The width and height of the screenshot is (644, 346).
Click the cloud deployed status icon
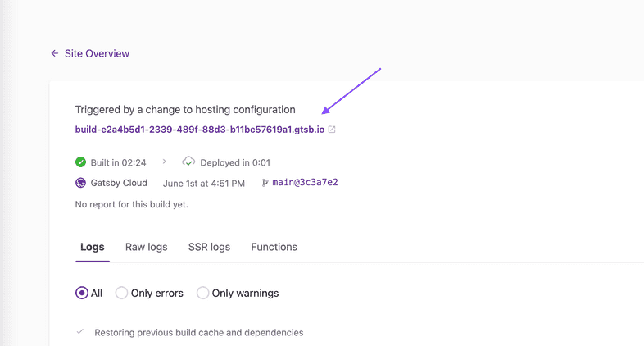pyautogui.click(x=188, y=162)
